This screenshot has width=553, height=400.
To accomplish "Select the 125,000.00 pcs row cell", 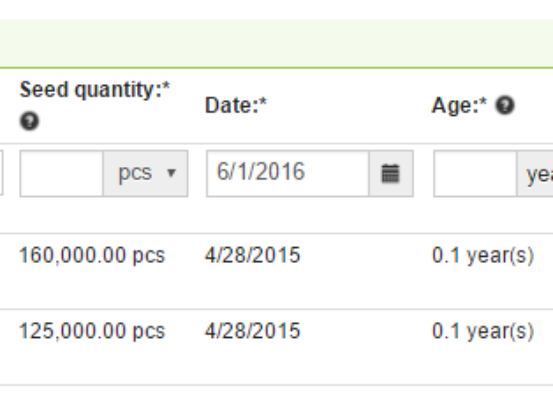I will point(92,331).
